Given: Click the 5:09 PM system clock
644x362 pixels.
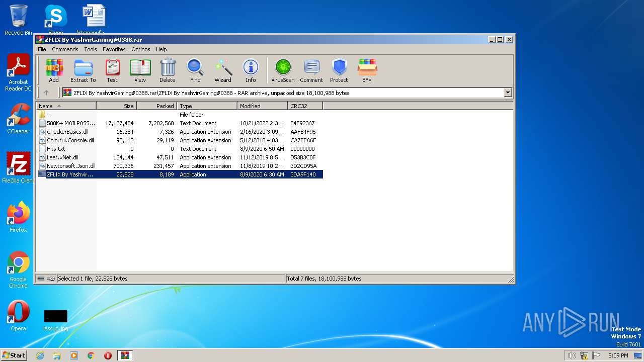Looking at the screenshot, I should click(618, 355).
